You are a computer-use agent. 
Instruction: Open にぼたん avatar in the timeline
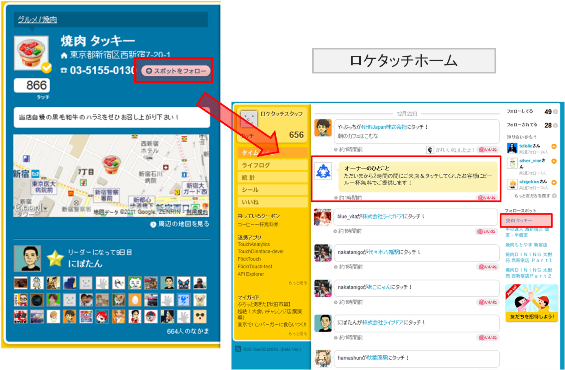[323, 323]
